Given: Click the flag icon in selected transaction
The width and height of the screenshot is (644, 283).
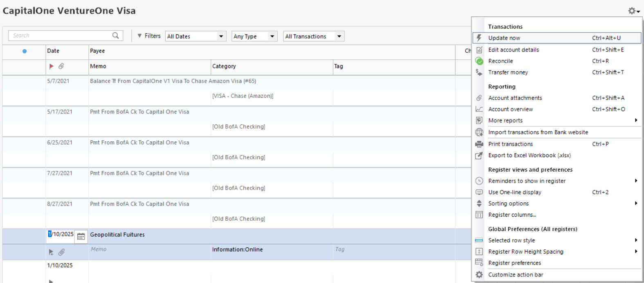Looking at the screenshot, I should 51,252.
